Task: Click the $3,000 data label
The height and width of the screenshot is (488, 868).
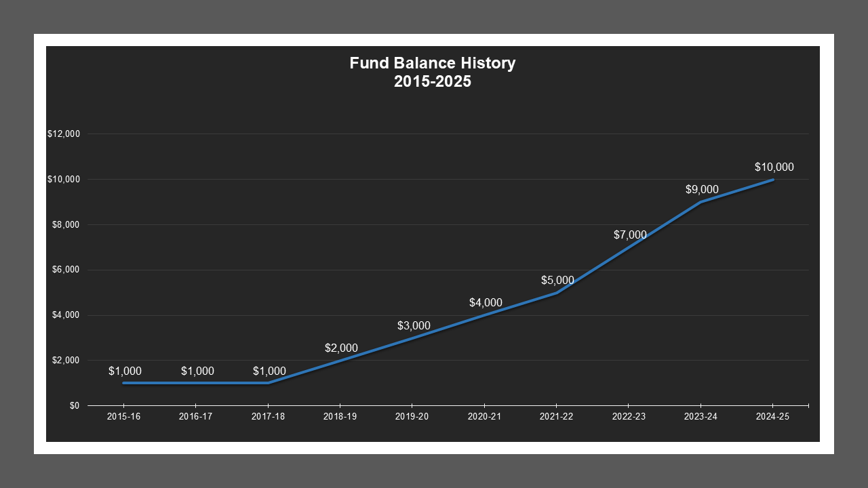Action: click(x=414, y=325)
